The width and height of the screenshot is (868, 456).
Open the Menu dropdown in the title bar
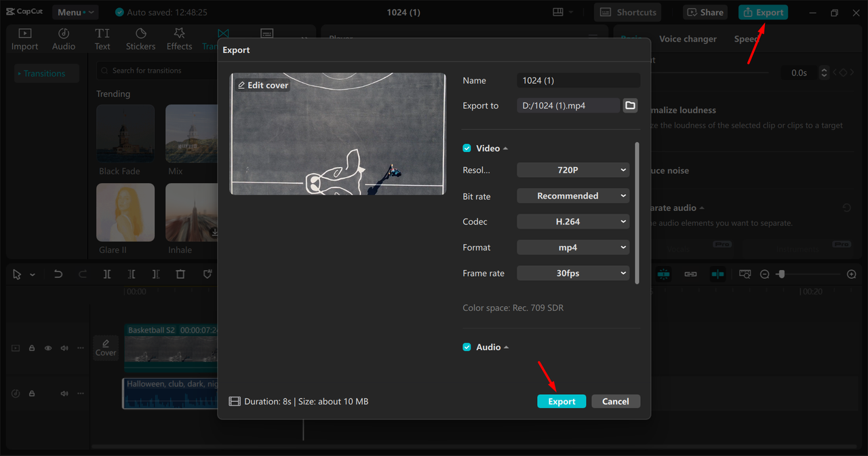[75, 12]
